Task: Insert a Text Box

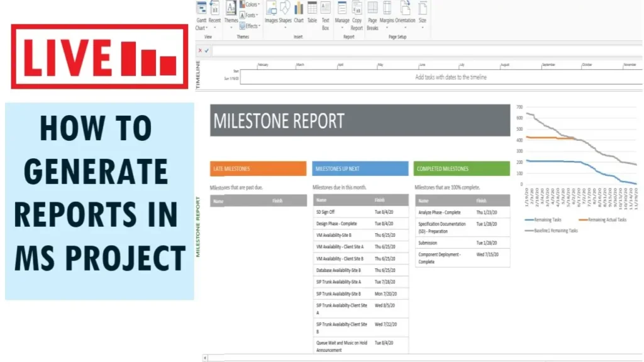Action: tap(325, 9)
